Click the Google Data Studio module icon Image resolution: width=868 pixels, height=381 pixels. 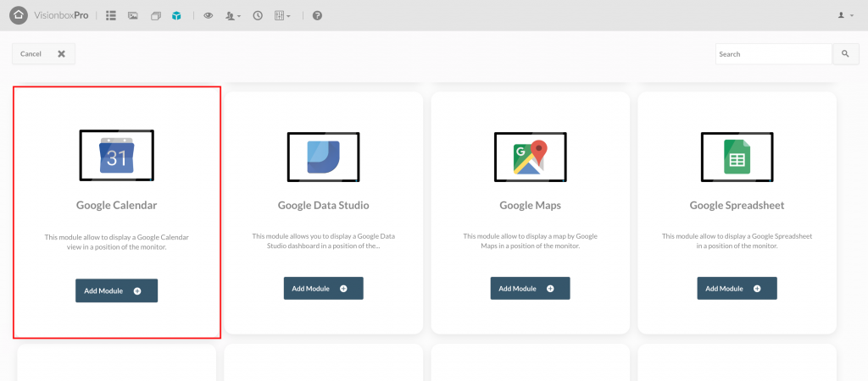(323, 157)
